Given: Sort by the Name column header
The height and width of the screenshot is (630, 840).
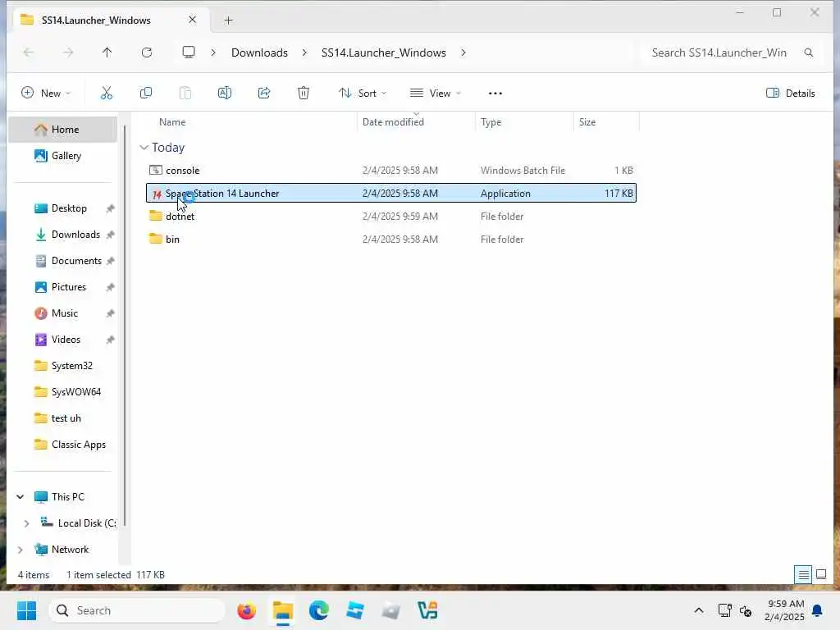Looking at the screenshot, I should [172, 122].
